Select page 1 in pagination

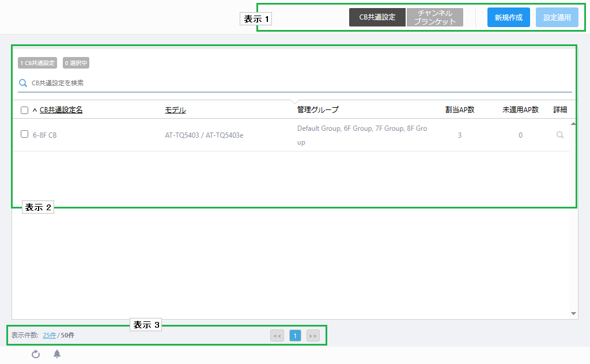click(x=295, y=336)
